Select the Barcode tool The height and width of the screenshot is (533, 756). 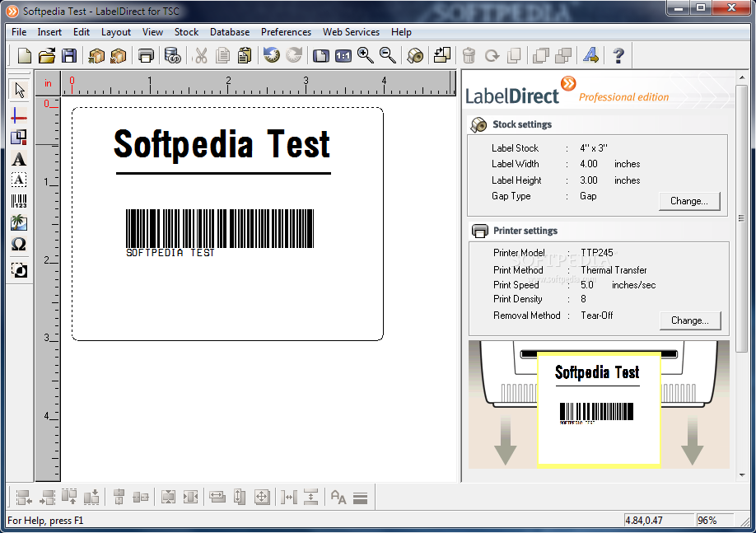[x=19, y=201]
